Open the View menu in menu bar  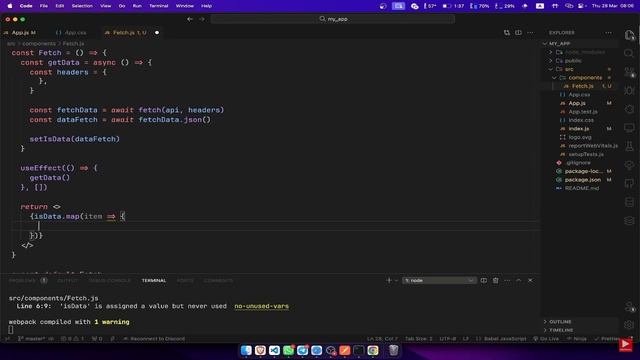105,6
